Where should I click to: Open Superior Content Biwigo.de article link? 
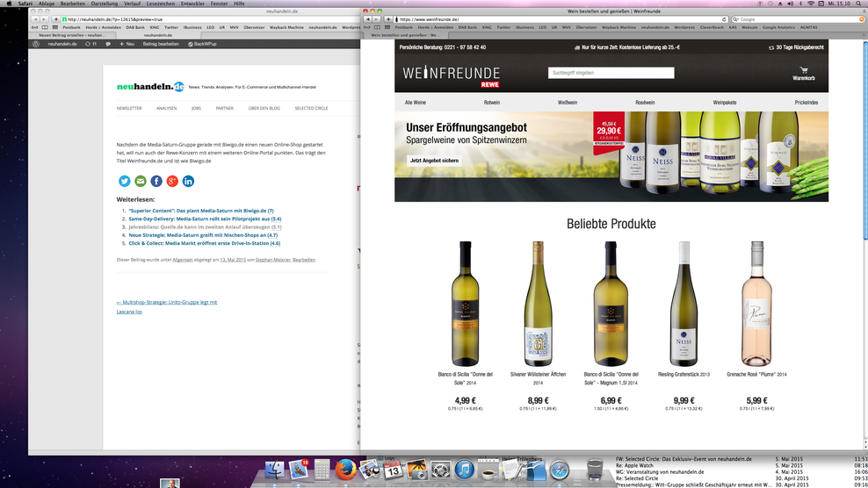pyautogui.click(x=201, y=211)
